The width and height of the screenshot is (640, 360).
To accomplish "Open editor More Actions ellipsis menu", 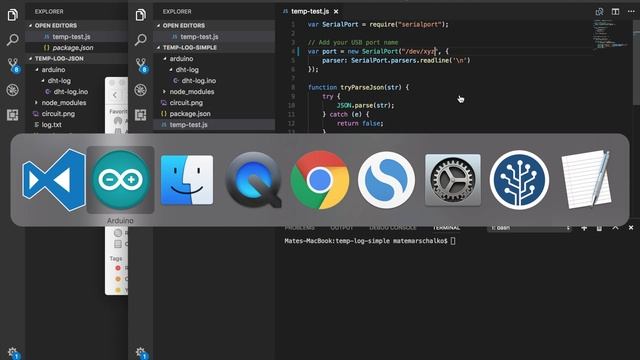I will tap(631, 11).
